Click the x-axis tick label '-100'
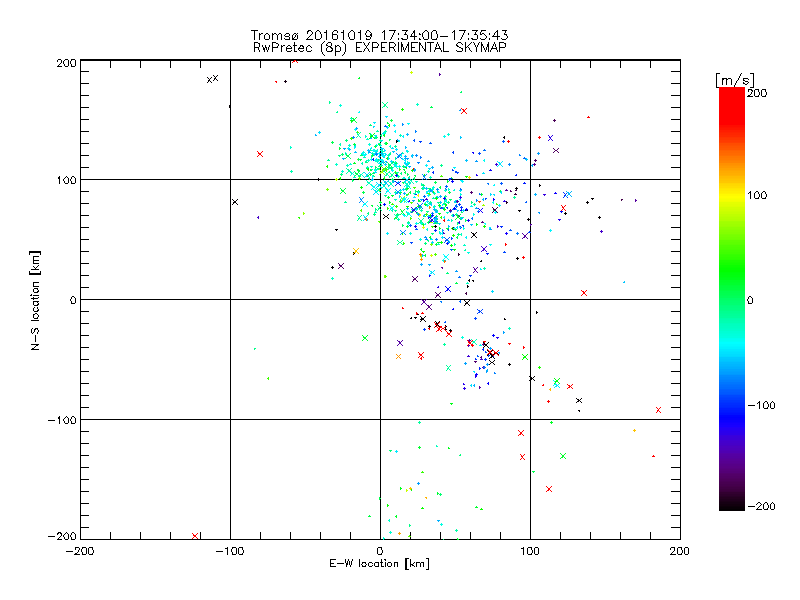Screen dimensions: 800x600 click(x=230, y=551)
